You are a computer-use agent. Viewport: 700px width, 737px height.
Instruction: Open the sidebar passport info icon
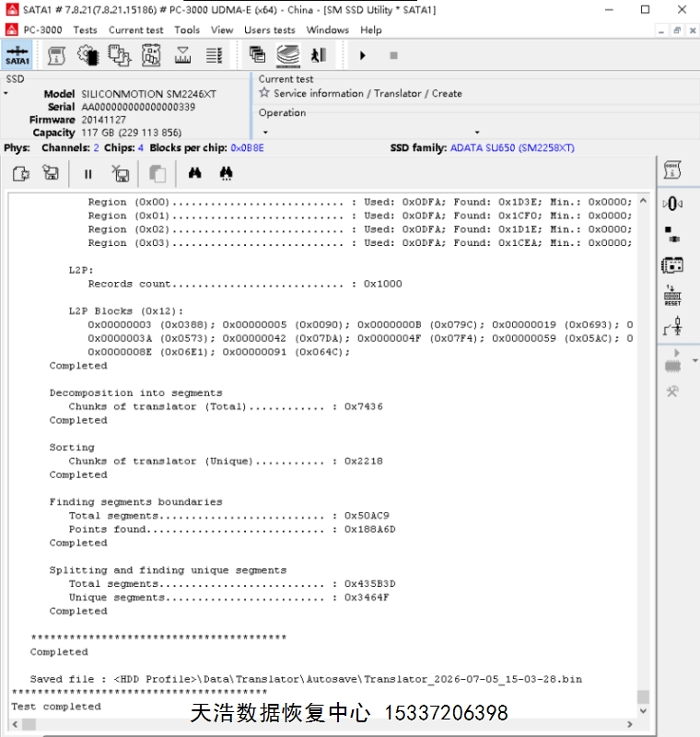click(x=672, y=170)
